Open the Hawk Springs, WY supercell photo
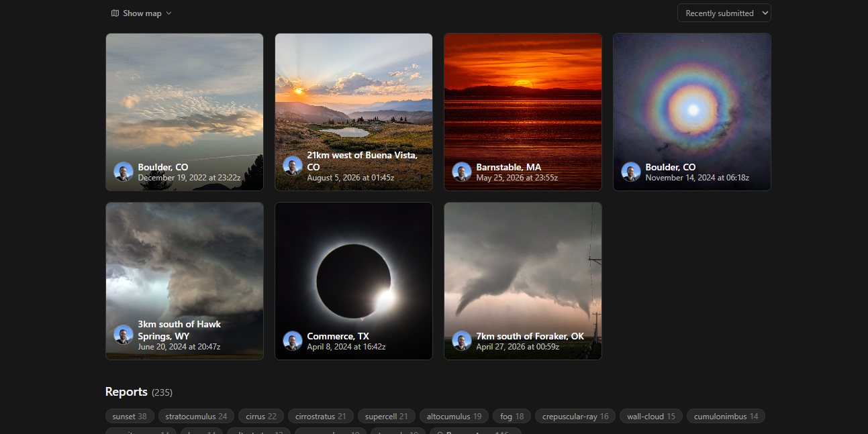 (185, 281)
